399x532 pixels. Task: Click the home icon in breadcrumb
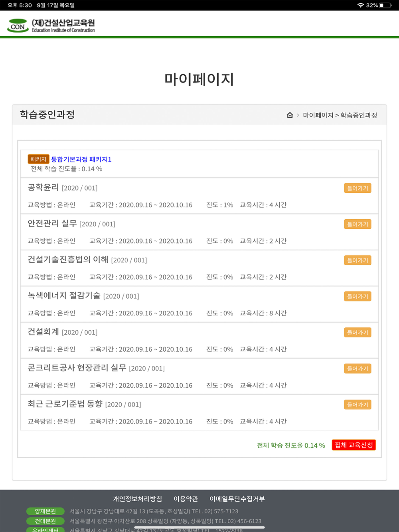290,115
